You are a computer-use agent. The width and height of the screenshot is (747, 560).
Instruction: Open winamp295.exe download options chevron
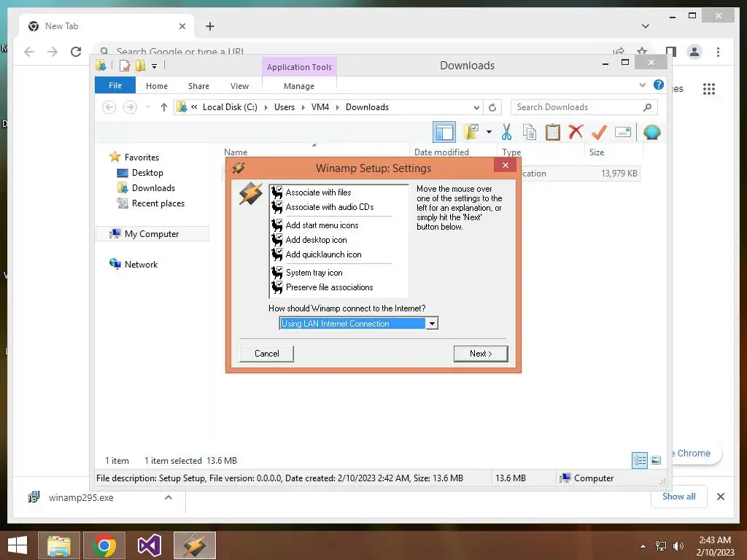[x=169, y=497]
